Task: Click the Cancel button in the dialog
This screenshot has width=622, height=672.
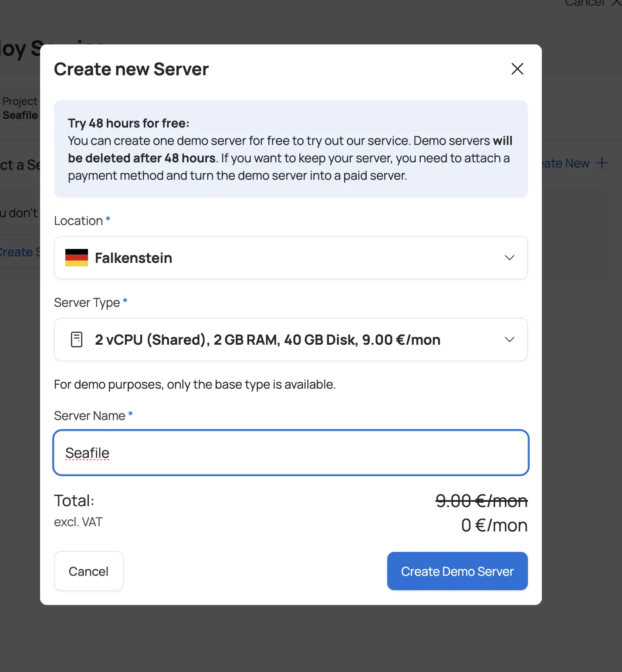Action: pyautogui.click(x=88, y=571)
